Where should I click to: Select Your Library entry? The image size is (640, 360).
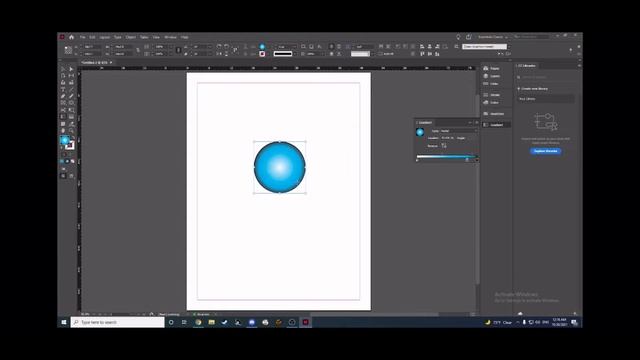(x=545, y=99)
